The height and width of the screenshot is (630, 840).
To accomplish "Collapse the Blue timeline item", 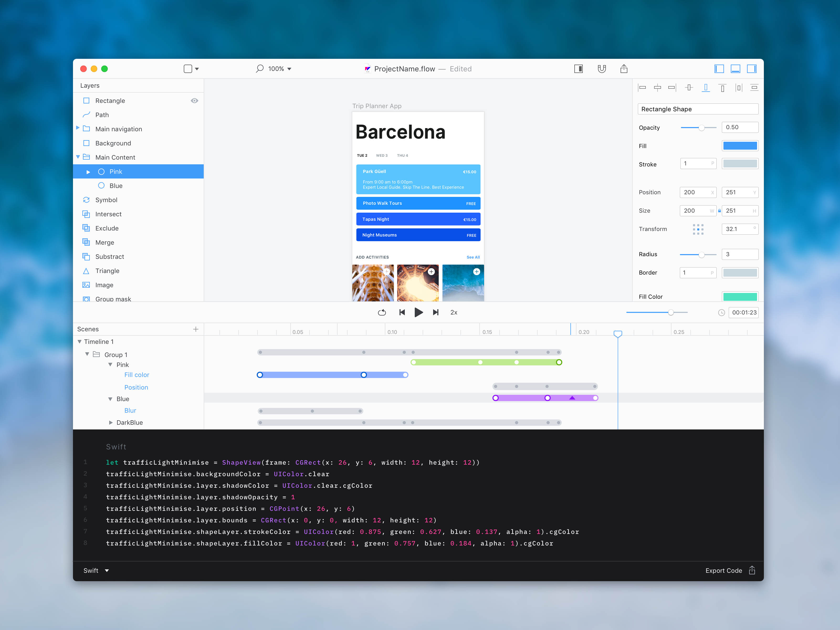I will [x=110, y=399].
